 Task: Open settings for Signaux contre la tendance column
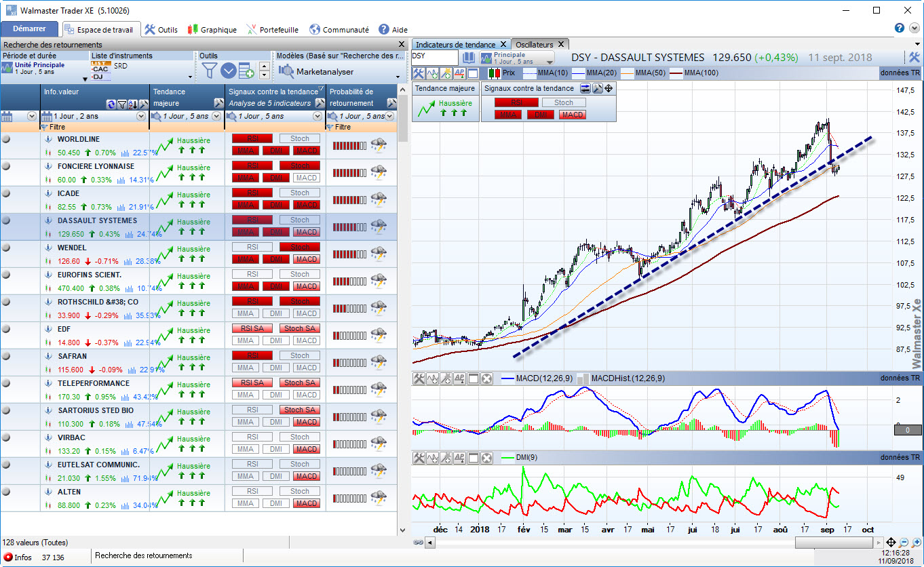click(320, 103)
